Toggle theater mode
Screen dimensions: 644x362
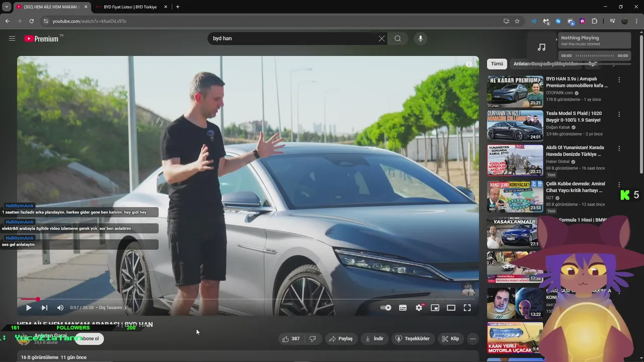(x=451, y=308)
